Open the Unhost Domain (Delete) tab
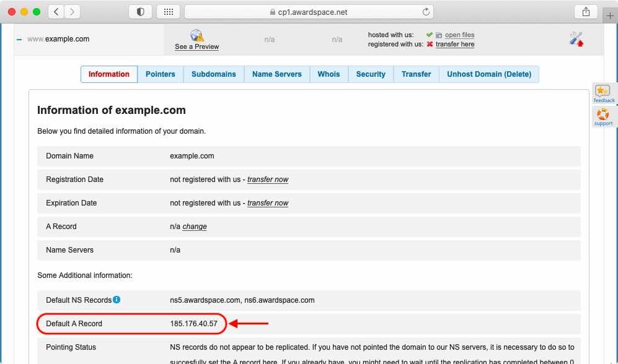Viewport: 618px width, 364px height. [x=489, y=74]
